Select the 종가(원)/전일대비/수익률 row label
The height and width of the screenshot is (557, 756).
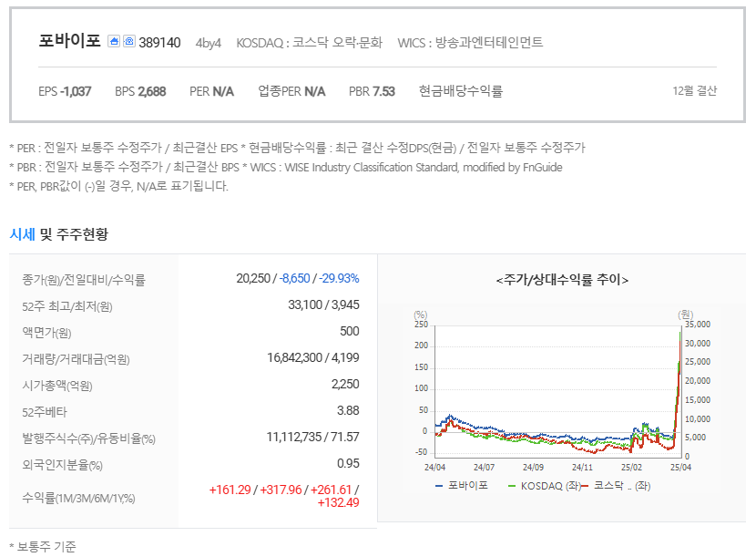point(84,280)
